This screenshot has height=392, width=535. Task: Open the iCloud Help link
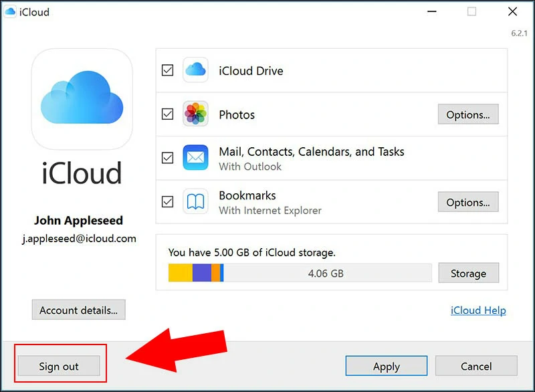[478, 310]
